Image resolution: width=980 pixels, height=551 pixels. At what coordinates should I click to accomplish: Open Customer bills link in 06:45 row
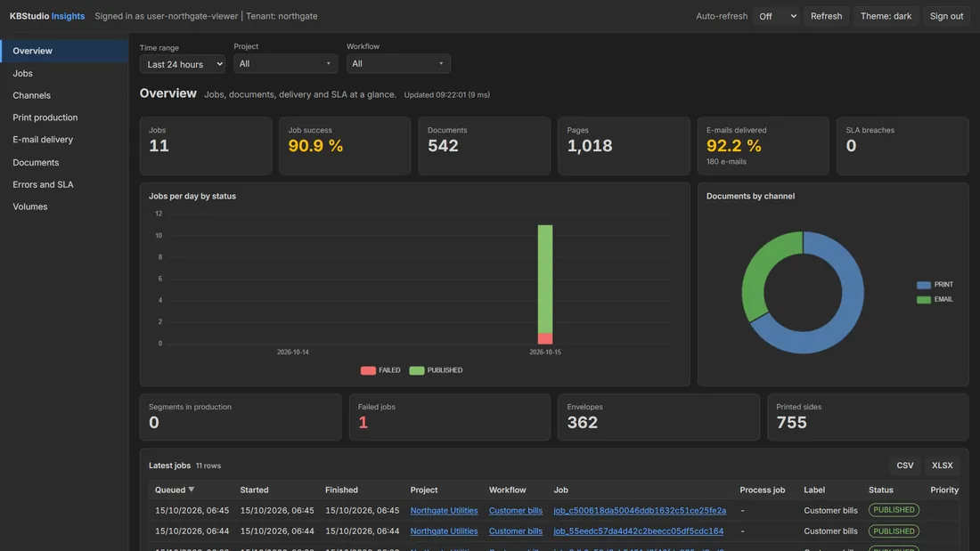click(516, 510)
